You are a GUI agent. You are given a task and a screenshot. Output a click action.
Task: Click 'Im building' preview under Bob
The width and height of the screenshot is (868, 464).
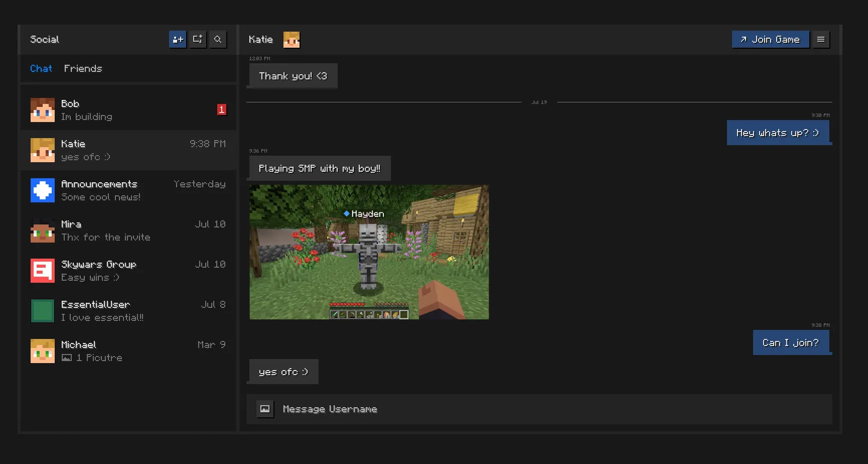pyautogui.click(x=87, y=117)
